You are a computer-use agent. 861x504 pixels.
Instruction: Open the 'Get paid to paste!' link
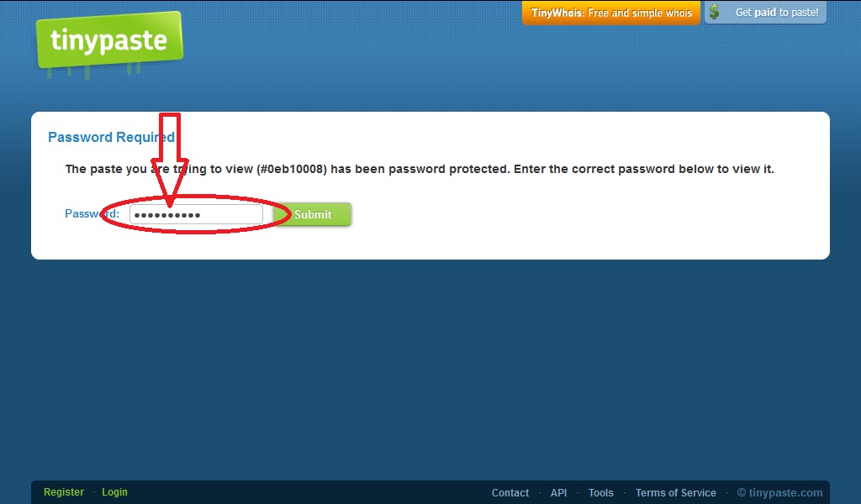(x=776, y=12)
